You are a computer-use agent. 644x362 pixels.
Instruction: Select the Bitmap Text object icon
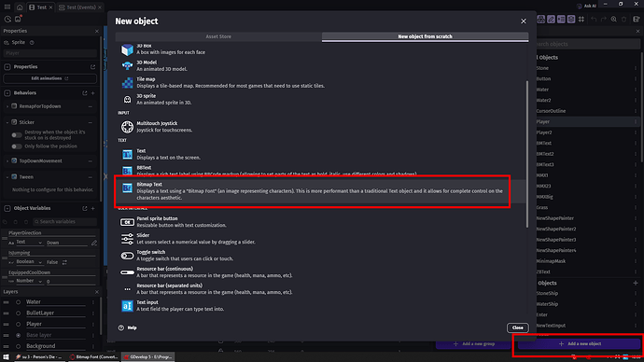[127, 188]
